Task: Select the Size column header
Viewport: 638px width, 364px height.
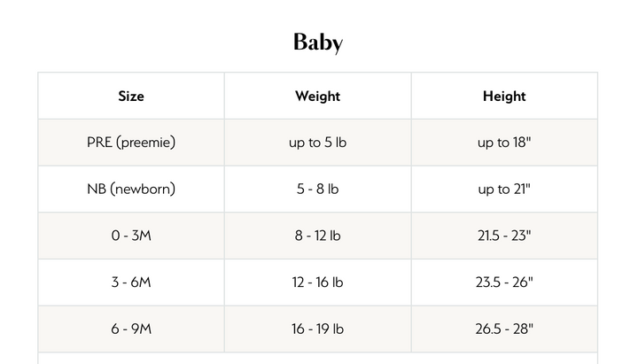Action: tap(131, 96)
